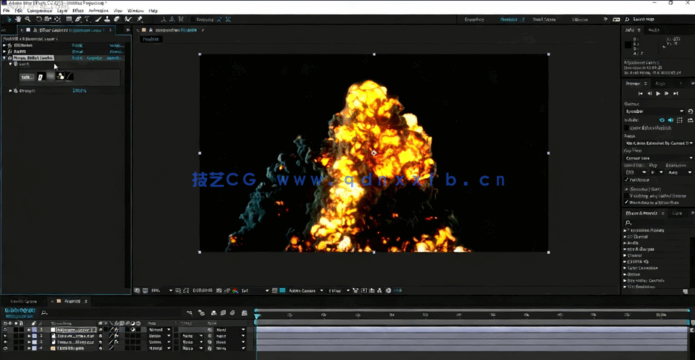Select the Unified Camera tool

48,19
